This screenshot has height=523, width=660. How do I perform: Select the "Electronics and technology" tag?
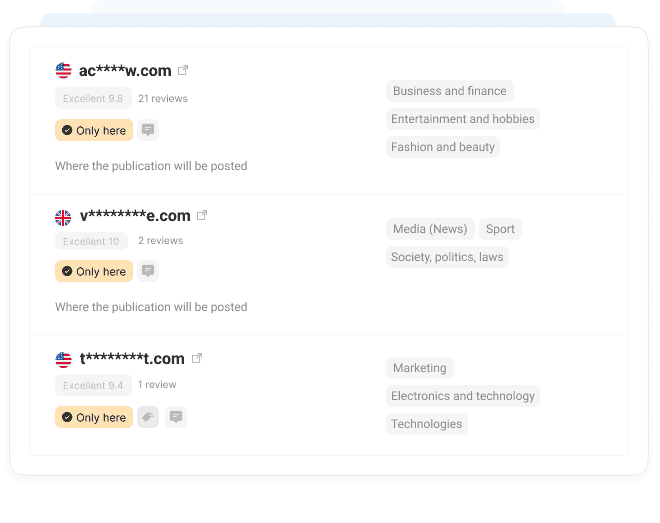point(463,396)
